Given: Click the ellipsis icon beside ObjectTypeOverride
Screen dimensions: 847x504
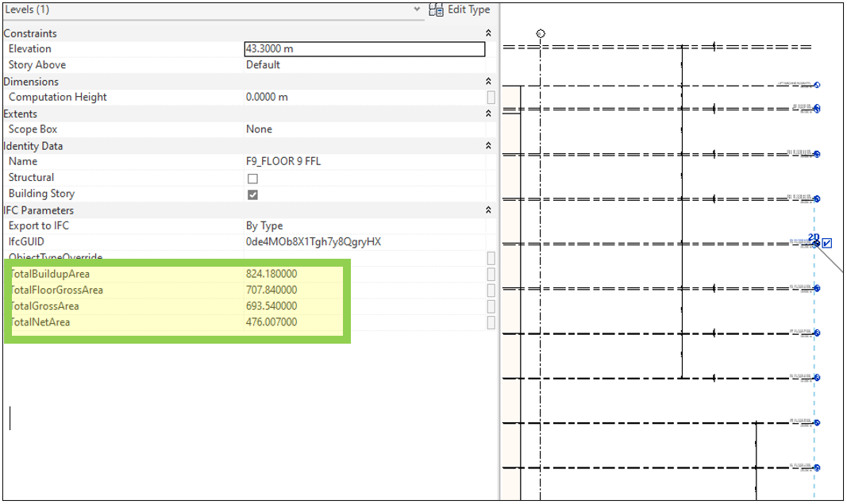Looking at the screenshot, I should click(x=491, y=258).
